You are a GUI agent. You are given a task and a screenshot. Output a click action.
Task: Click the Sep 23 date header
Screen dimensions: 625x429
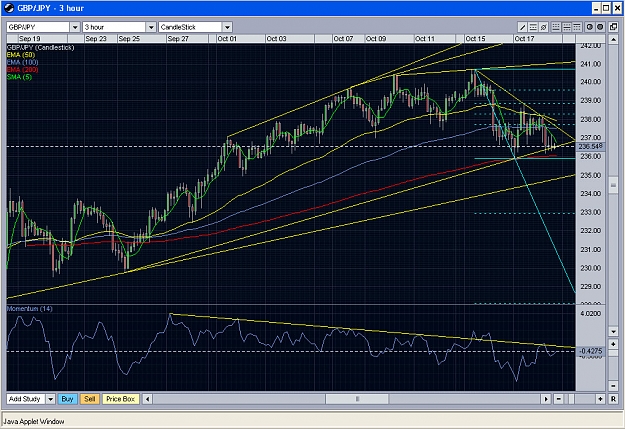pyautogui.click(x=96, y=39)
